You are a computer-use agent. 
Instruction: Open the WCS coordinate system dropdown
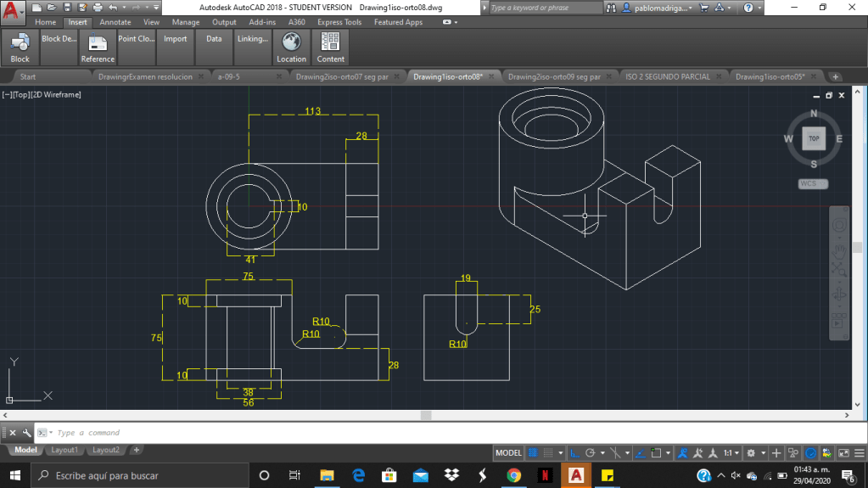tap(813, 183)
